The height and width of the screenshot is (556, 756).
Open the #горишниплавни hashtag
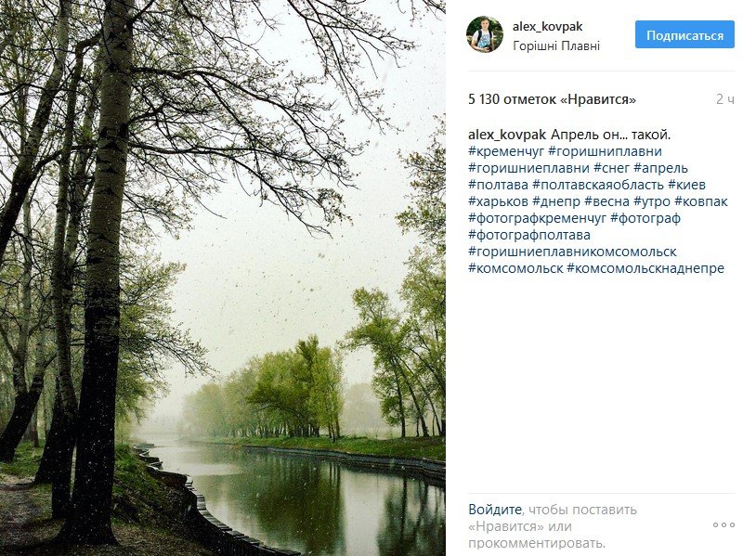tap(606, 151)
